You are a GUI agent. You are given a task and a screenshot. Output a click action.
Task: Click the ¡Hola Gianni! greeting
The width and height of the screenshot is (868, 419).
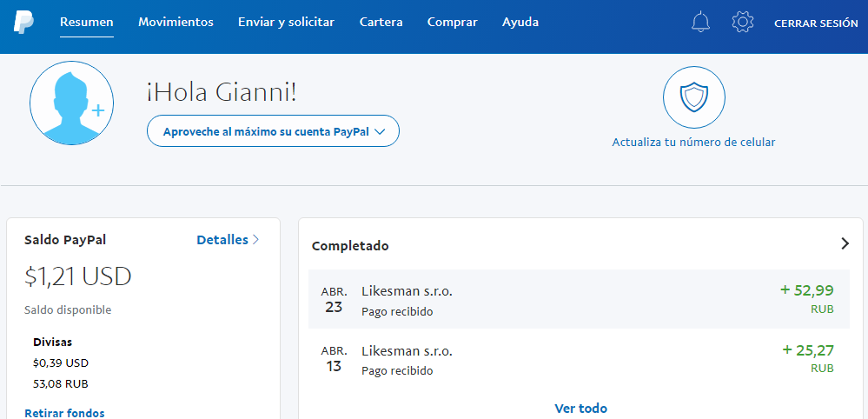click(x=222, y=93)
